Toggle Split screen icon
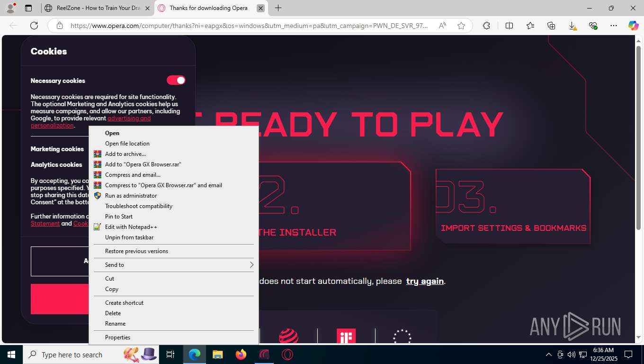Screen dimensions: 644x364 [x=509, y=26]
